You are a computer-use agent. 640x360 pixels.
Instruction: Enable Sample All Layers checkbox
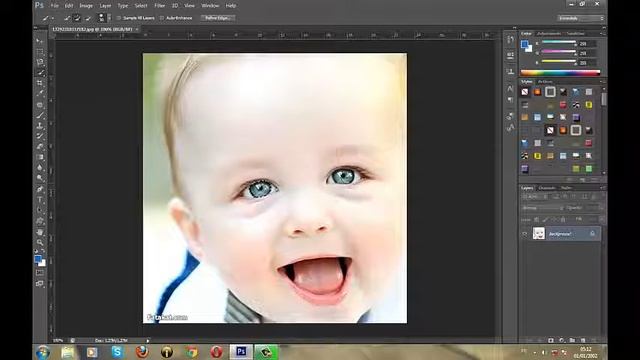[x=119, y=18]
